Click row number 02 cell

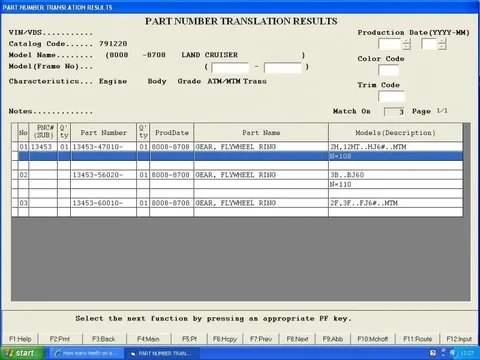point(23,175)
